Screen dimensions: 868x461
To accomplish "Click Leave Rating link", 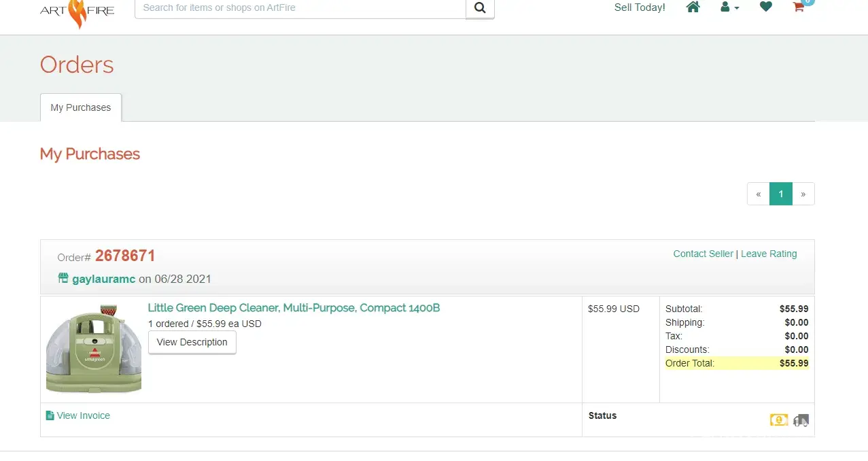I will pos(769,254).
